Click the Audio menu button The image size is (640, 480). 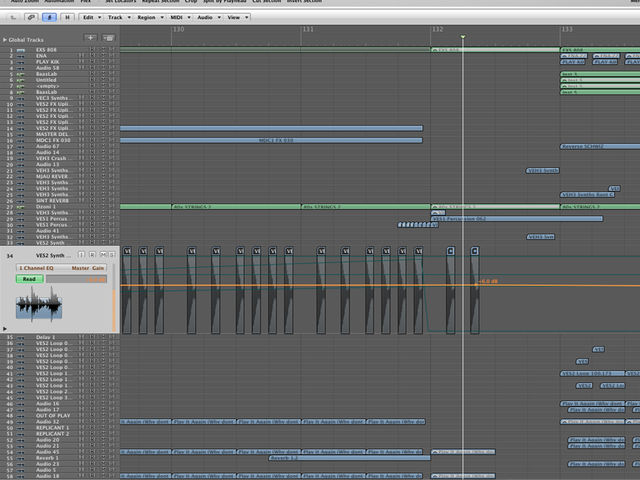pyautogui.click(x=208, y=17)
